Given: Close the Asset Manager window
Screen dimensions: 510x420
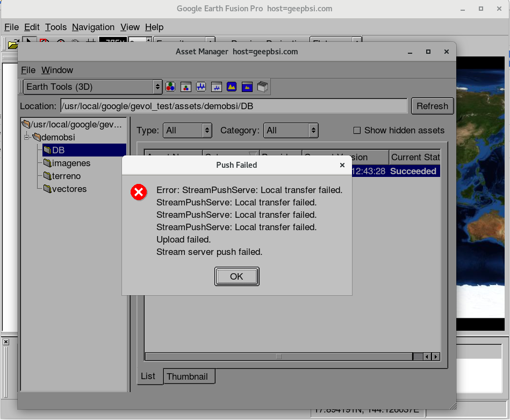Looking at the screenshot, I should click(x=447, y=52).
